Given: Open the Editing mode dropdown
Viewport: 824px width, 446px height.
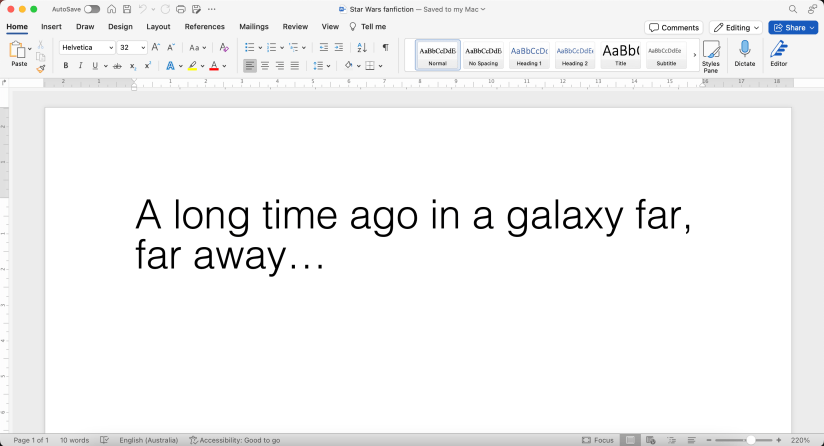Looking at the screenshot, I should [x=735, y=27].
